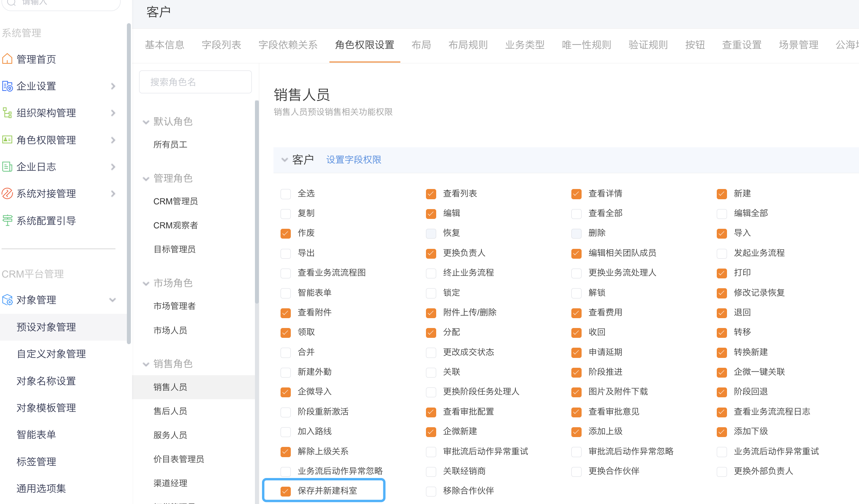Click the 系统对接管理 red icon
Image resolution: width=859 pixels, height=504 pixels.
click(x=7, y=193)
